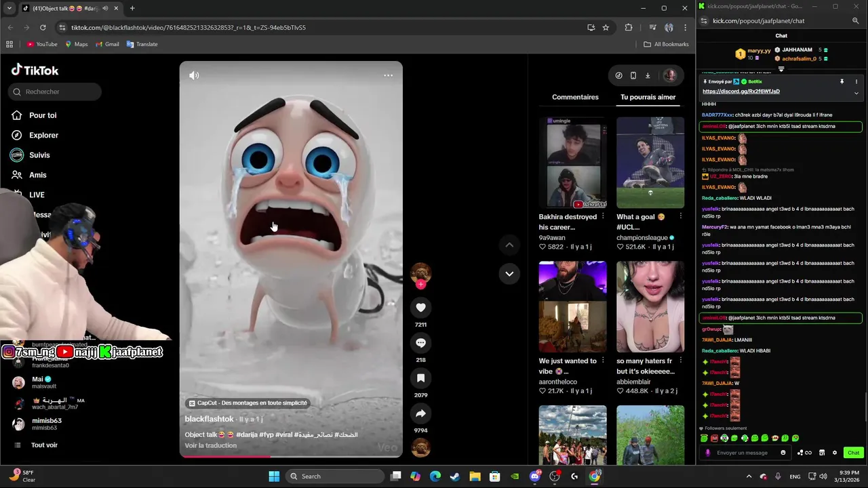Open comments via the speech bubble icon
This screenshot has width=868, height=488.
420,343
